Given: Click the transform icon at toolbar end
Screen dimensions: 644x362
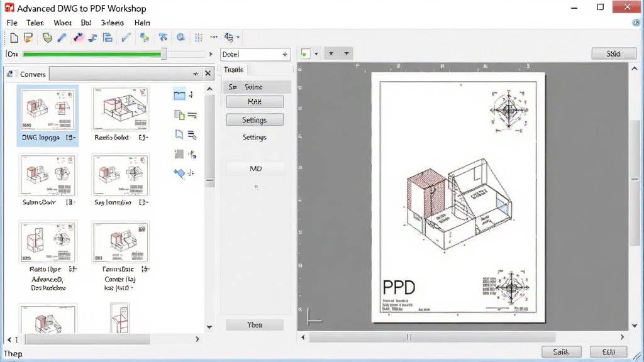Looking at the screenshot, I should pos(229,37).
